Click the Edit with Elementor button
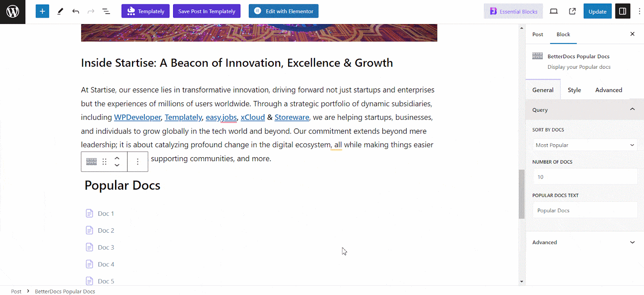Viewport: 644px width, 295px height. [x=283, y=11]
